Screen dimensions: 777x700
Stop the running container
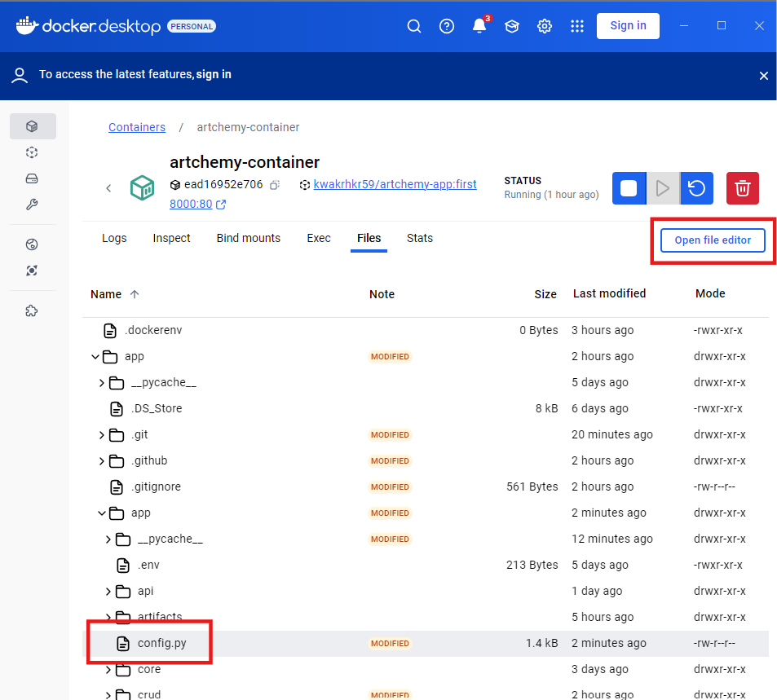pos(629,188)
